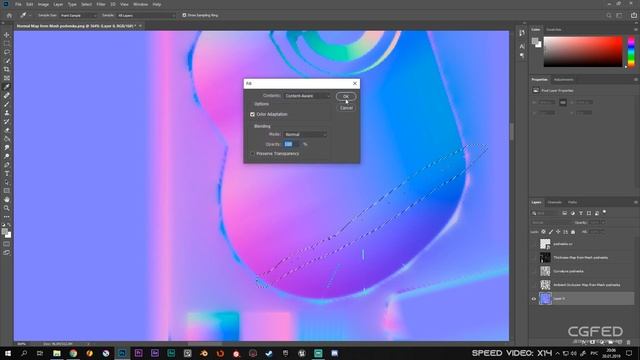Click the toolbar foreground color swatch
The width and height of the screenshot is (640, 360).
[5, 232]
